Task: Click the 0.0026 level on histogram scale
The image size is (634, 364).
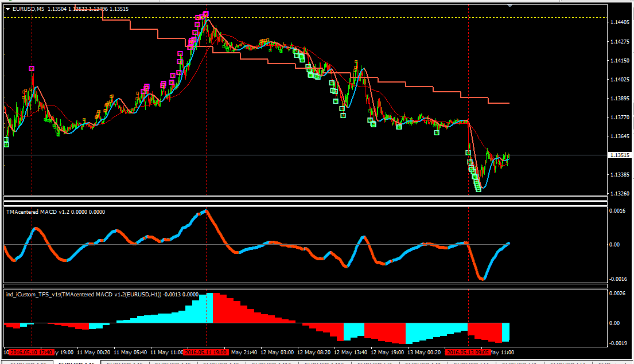Action: 617,293
